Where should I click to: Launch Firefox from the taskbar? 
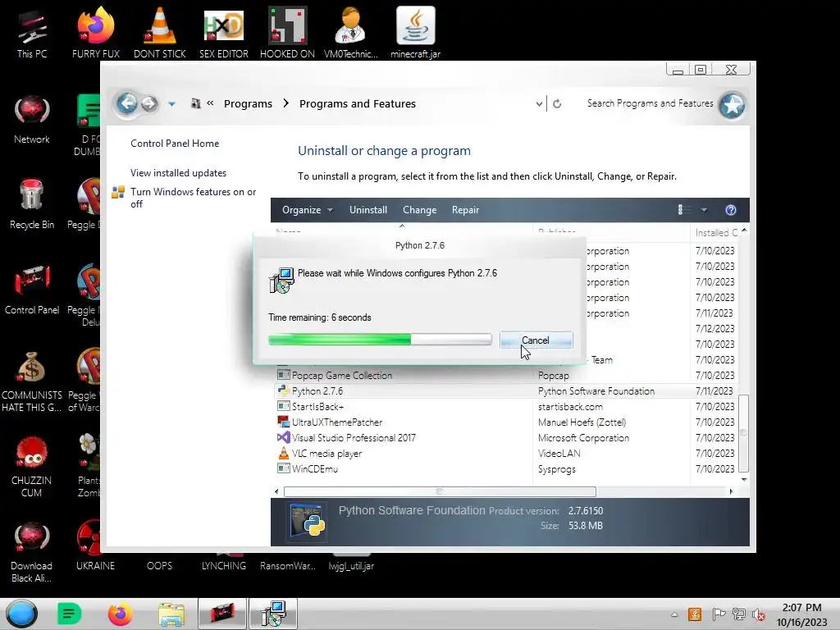[120, 614]
